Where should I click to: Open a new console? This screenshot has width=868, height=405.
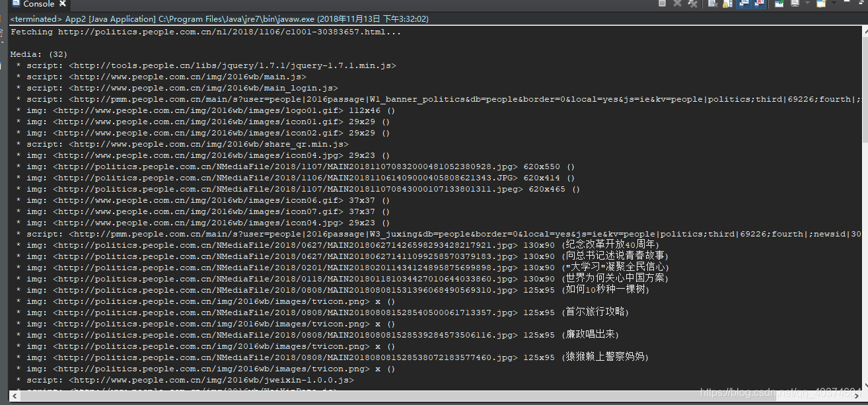click(x=820, y=5)
